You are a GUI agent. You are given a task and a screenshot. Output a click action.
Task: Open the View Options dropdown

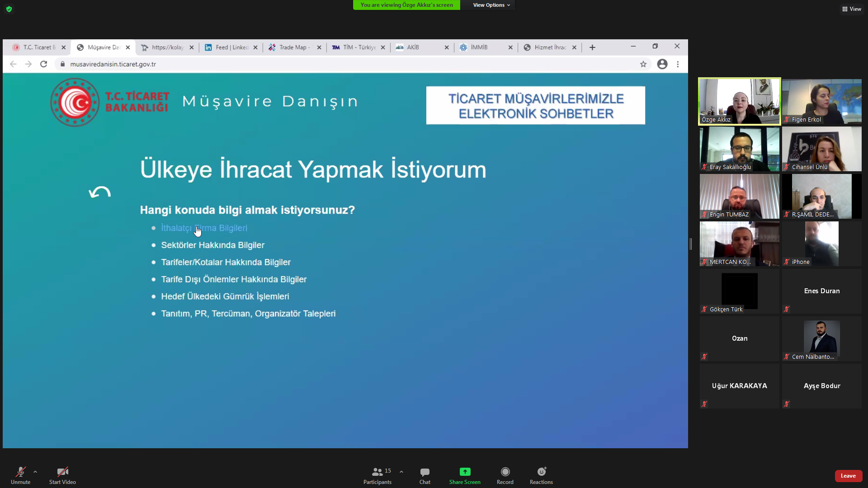pos(491,5)
